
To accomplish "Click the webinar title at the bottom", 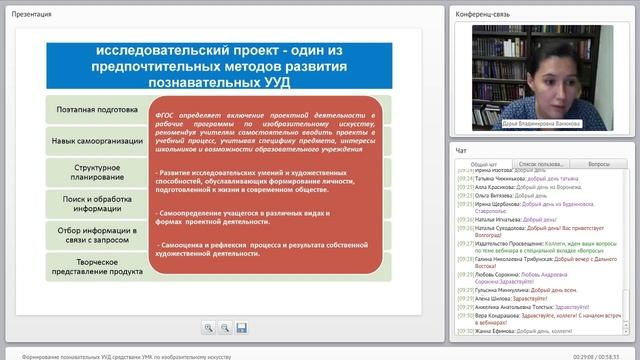I will point(127,357).
